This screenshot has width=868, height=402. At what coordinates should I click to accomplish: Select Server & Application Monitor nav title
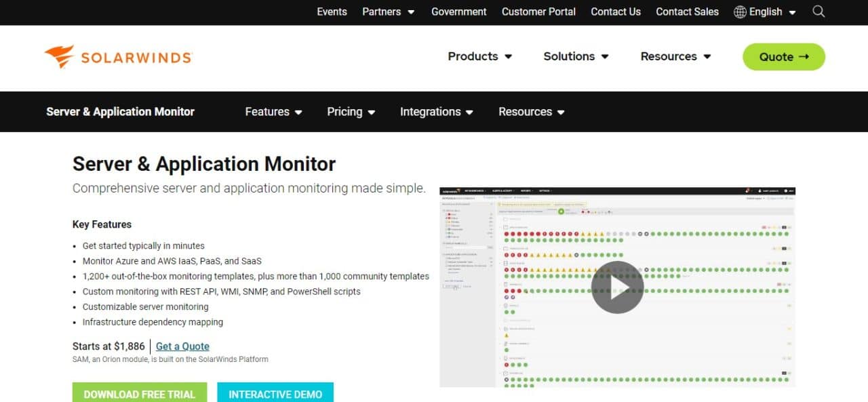pos(120,112)
